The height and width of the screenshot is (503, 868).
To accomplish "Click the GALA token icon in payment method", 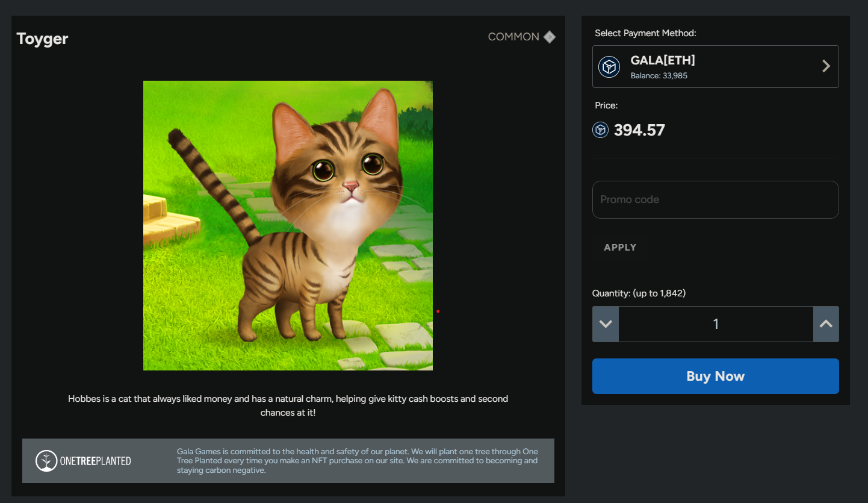I will (609, 66).
